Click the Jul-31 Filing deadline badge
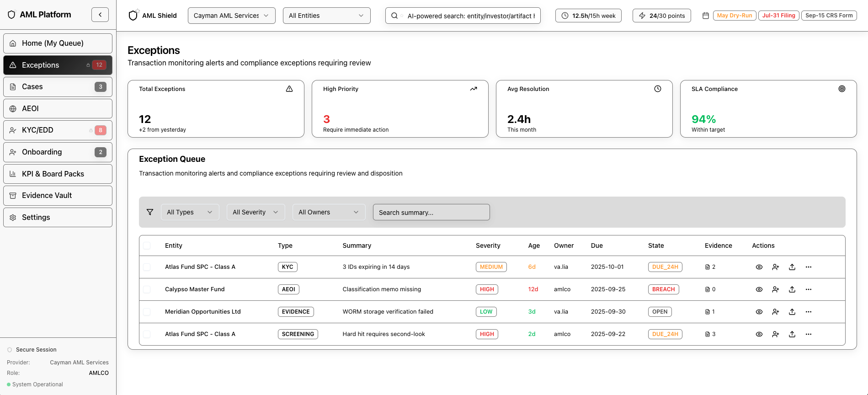This screenshot has height=395, width=868. [x=778, y=16]
